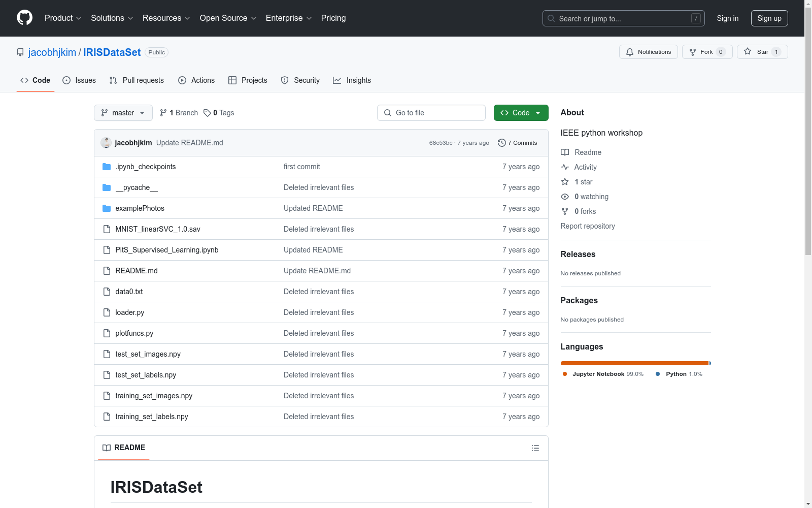Click the Notifications bell icon

coord(630,52)
